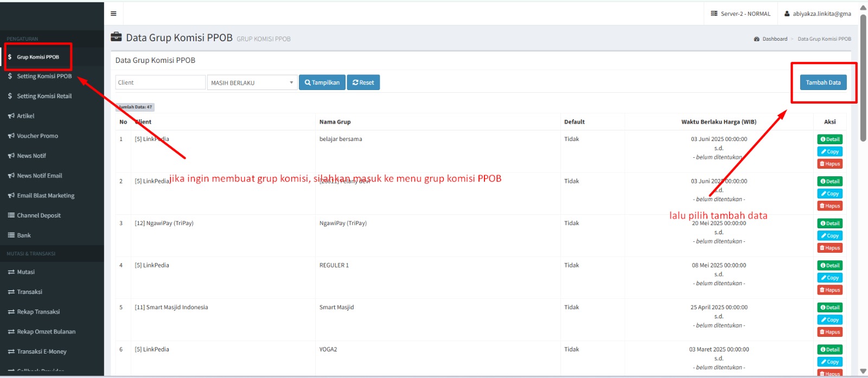Copy the Smart Masjid group
The image size is (868, 378).
830,320
